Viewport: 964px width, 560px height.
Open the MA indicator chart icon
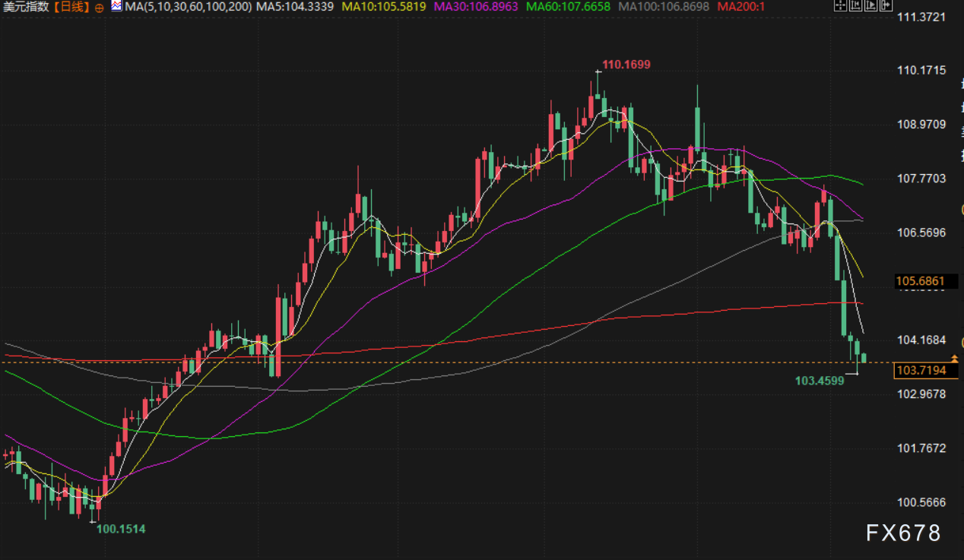click(x=116, y=7)
